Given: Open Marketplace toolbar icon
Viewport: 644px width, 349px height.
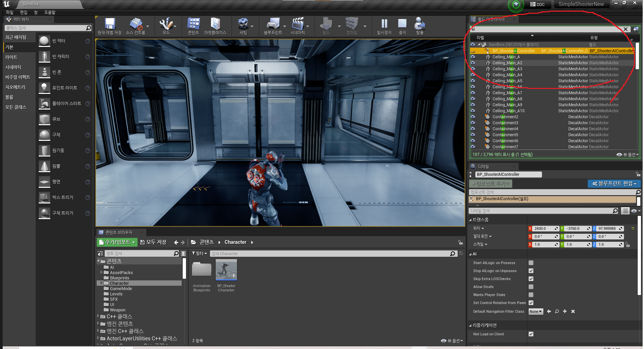Looking at the screenshot, I should point(215,24).
